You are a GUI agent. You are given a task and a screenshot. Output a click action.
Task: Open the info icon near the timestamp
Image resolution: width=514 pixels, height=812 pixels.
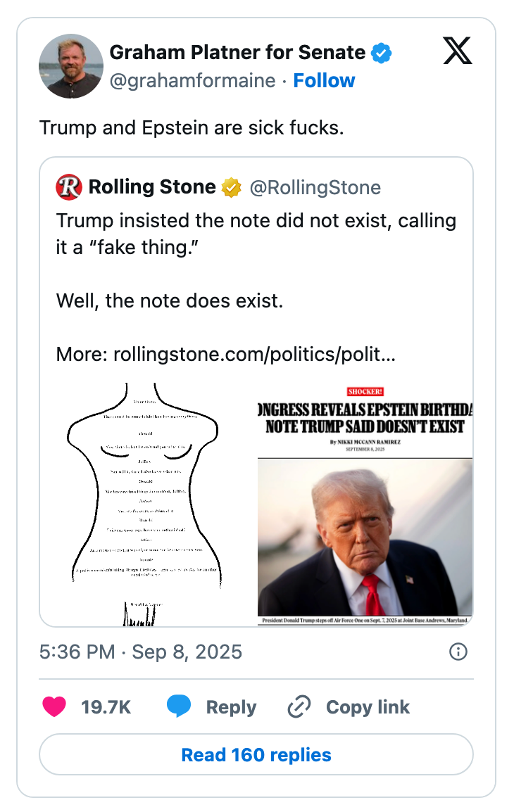(x=458, y=652)
